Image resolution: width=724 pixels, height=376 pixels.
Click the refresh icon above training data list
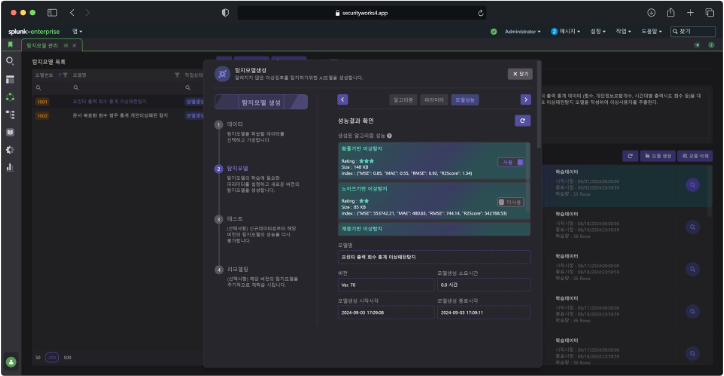[x=630, y=156]
